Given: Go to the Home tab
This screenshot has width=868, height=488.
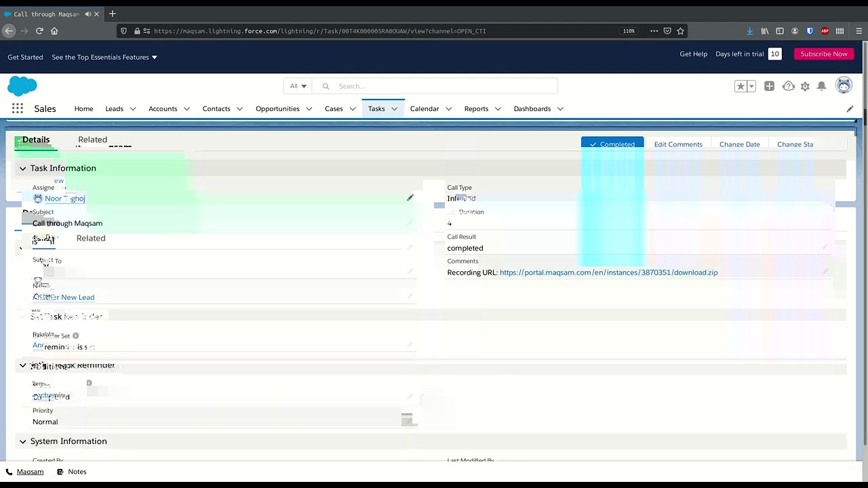Looking at the screenshot, I should 83,108.
